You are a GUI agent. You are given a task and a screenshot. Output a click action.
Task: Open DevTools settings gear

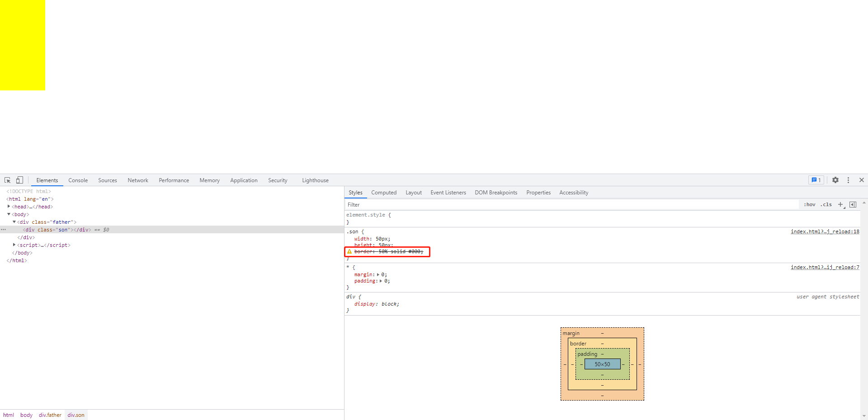835,180
